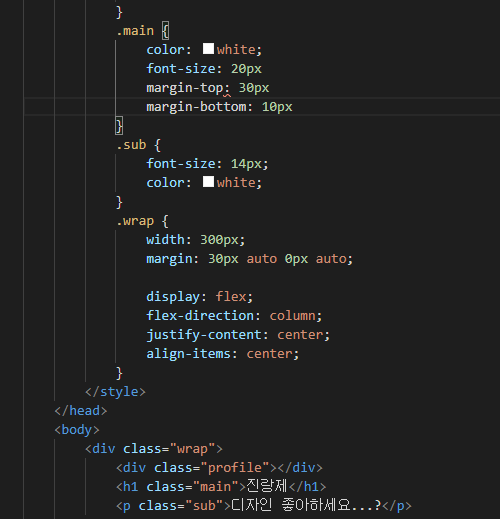Screen dimensions: 500x519
Task: Click the align-items property
Action: tap(189, 354)
